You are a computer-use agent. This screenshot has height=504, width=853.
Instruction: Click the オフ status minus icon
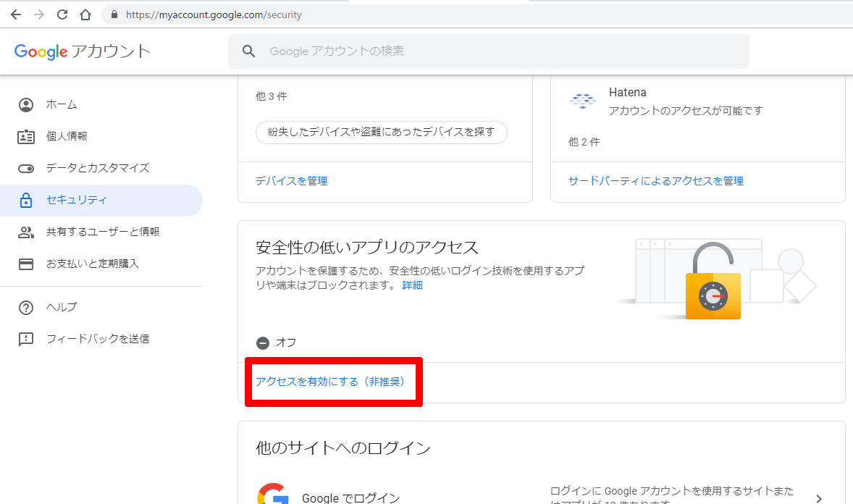click(x=263, y=343)
